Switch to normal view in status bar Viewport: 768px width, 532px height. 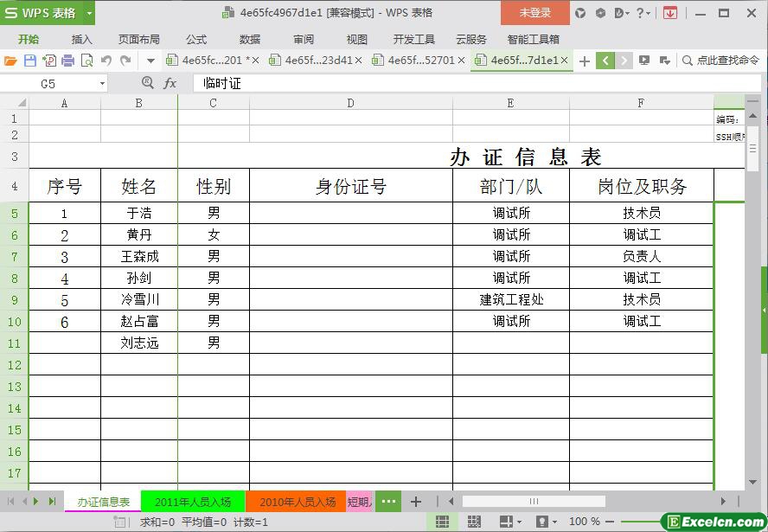click(x=442, y=522)
